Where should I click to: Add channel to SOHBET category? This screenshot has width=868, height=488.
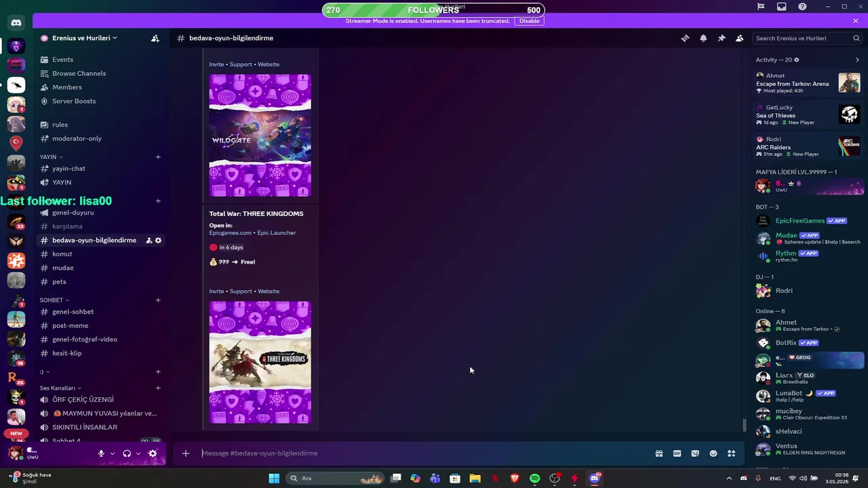pos(158,300)
